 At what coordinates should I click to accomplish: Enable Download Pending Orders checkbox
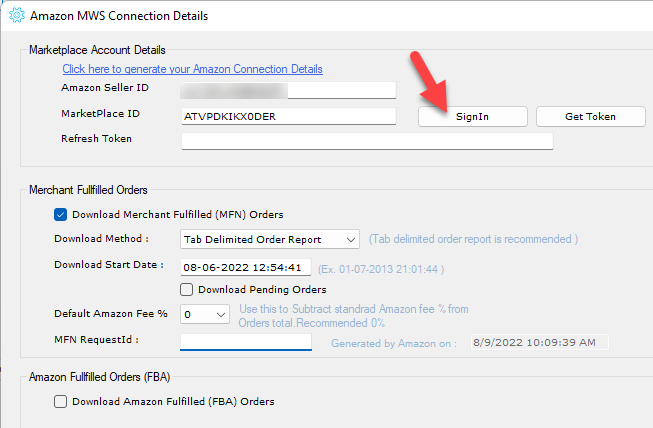[x=187, y=290]
